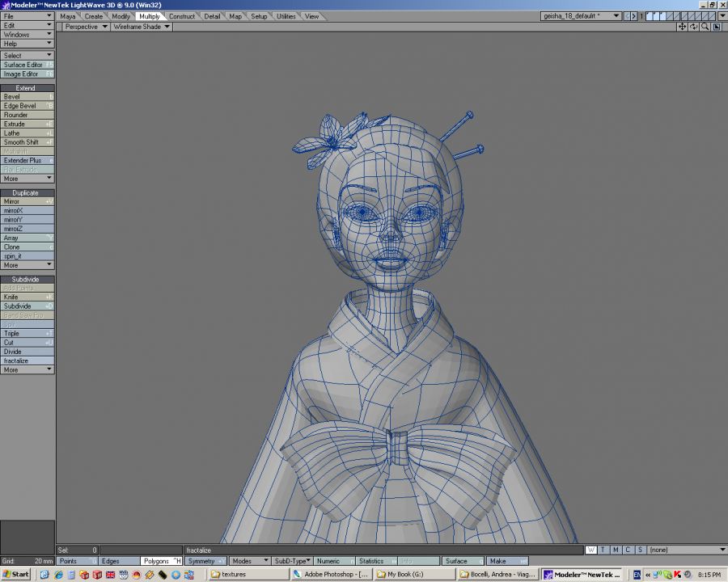Click the Bevel tool button
This screenshot has width=728, height=582.
(28, 97)
